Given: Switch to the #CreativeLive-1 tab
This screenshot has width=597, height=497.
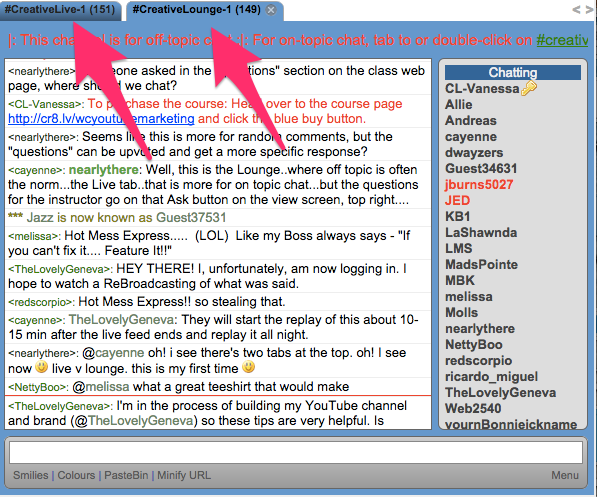Looking at the screenshot, I should pyautogui.click(x=60, y=10).
